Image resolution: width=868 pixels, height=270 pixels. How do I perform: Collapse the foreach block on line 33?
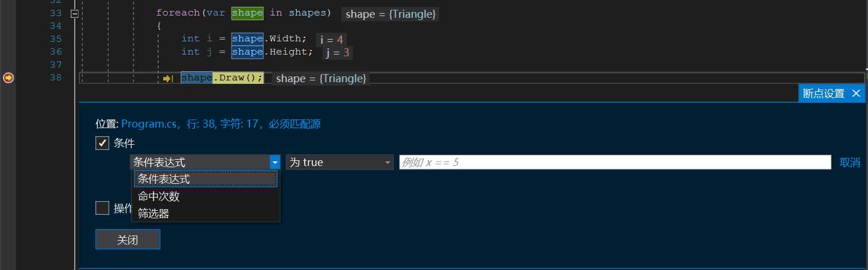(x=74, y=13)
